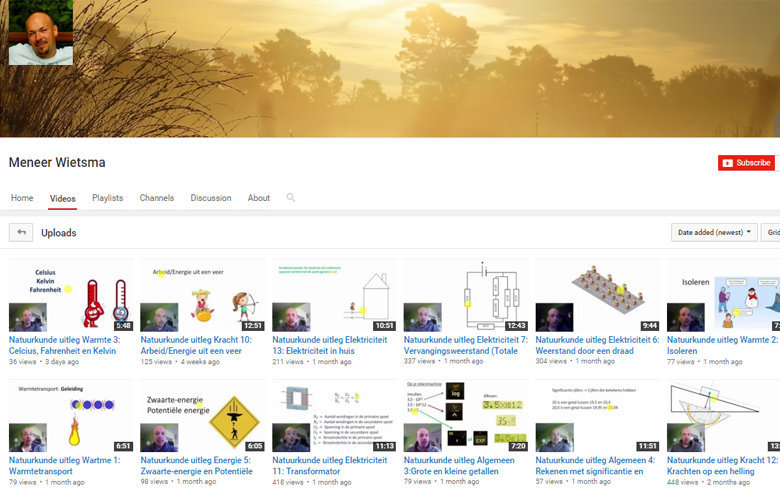Click the 5:48 duration badge
The image size is (780, 488).
tap(123, 326)
